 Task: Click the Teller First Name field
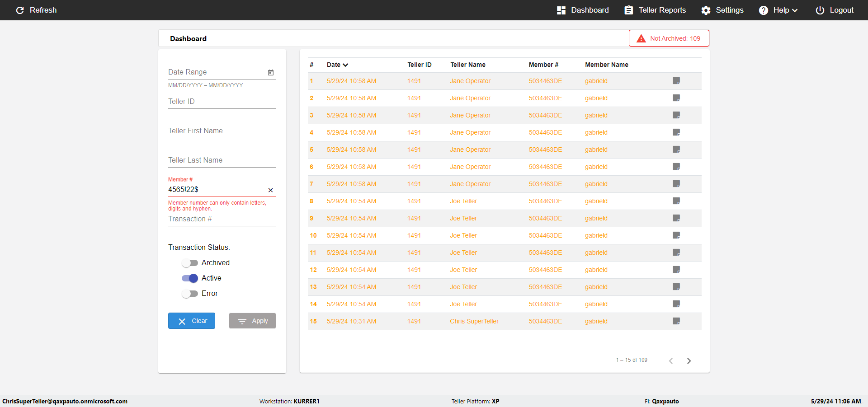tap(222, 131)
